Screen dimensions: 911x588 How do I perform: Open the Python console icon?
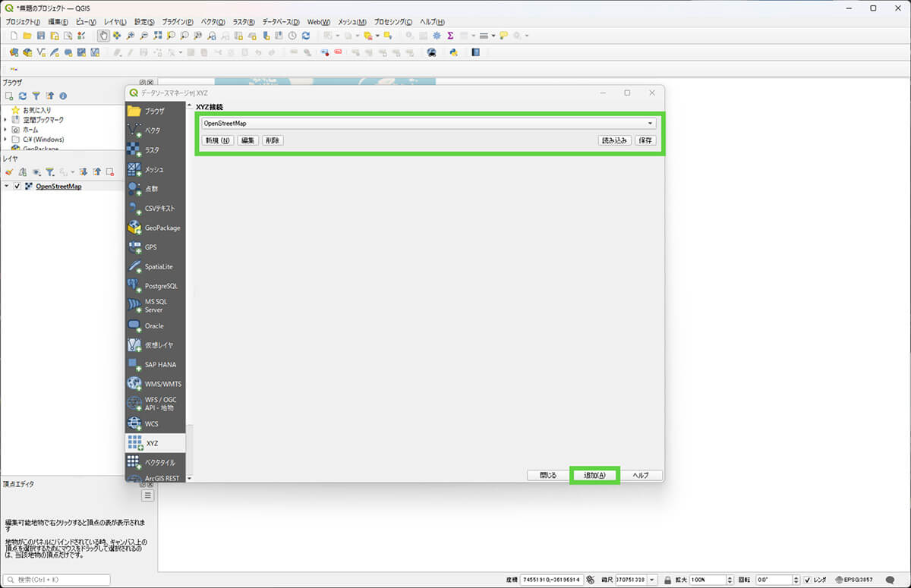click(x=453, y=52)
